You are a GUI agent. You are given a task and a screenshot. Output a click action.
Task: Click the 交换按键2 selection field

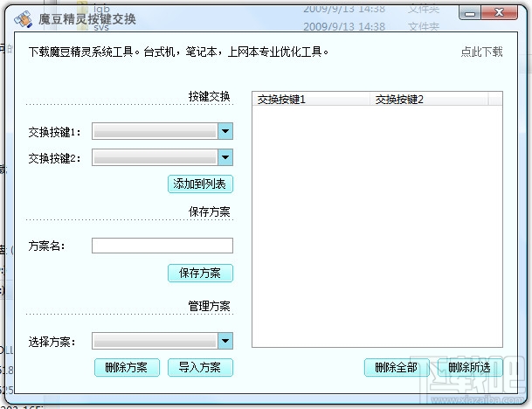click(155, 157)
